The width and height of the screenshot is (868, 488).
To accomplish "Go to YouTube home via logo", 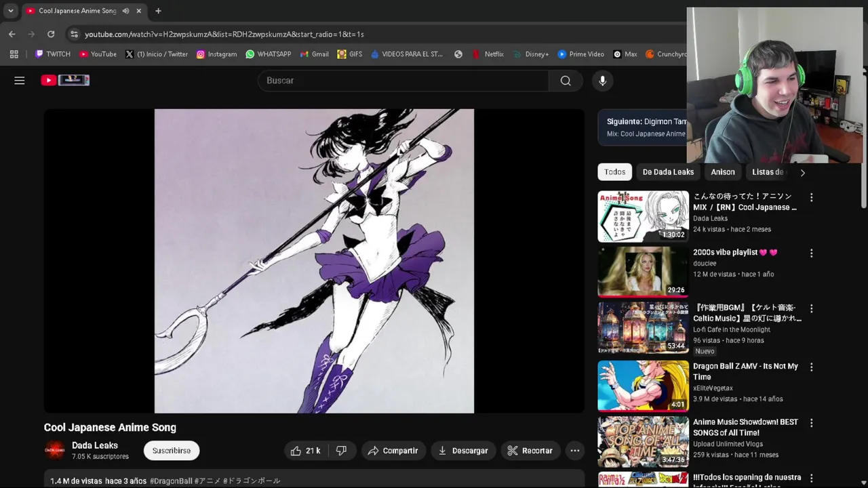I will coord(65,80).
